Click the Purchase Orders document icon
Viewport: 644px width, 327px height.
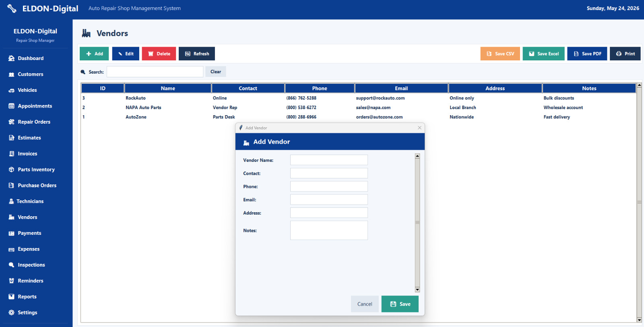(11, 186)
